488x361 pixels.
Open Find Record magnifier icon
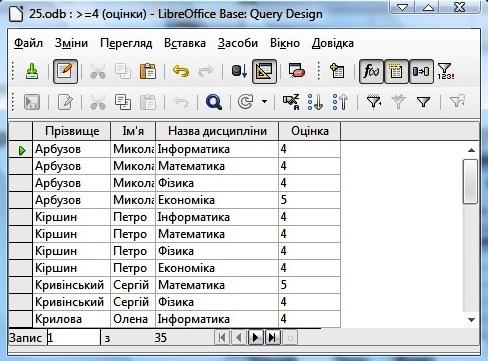click(214, 102)
